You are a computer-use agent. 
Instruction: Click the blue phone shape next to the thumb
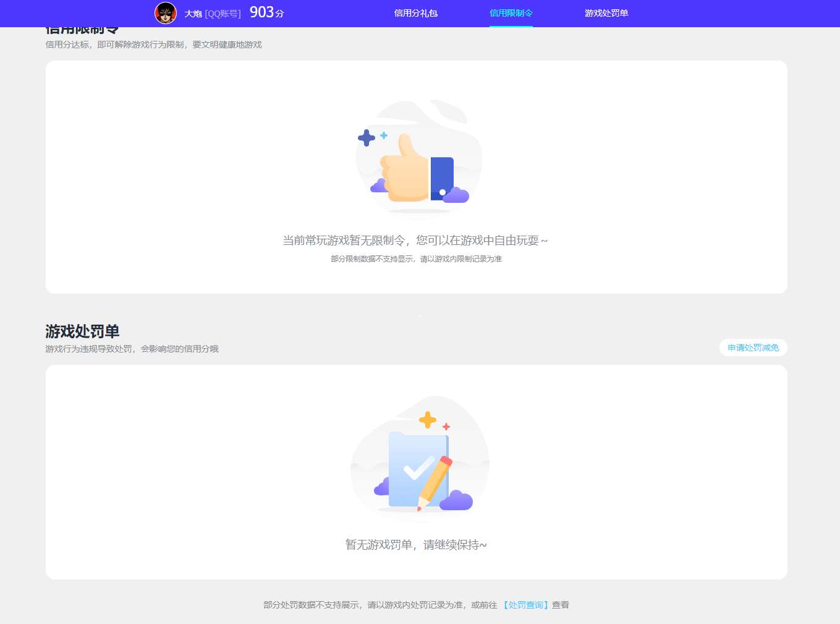(441, 177)
